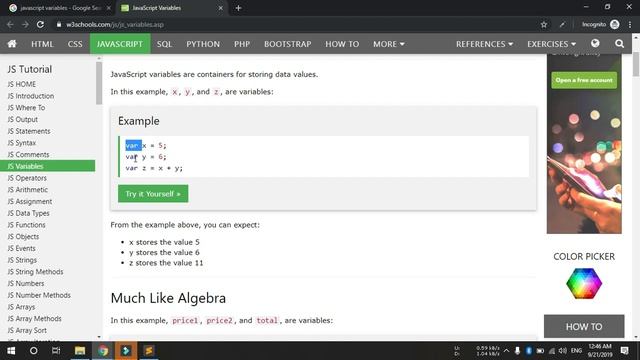The height and width of the screenshot is (360, 640).
Task: Open JS Where To in the sidebar
Action: click(26, 108)
